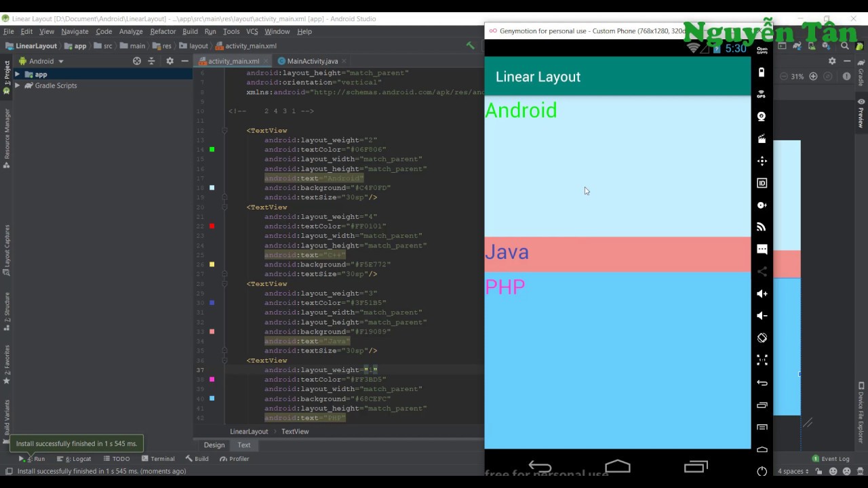This screenshot has height=488, width=868.
Task: Rotate the emulator screen
Action: (762, 338)
